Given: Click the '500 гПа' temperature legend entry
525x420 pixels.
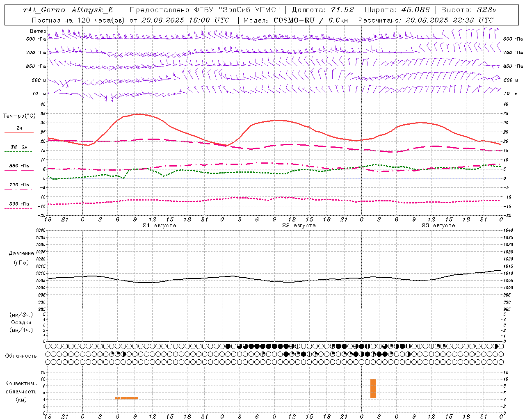Looking at the screenshot, I should (19, 204).
